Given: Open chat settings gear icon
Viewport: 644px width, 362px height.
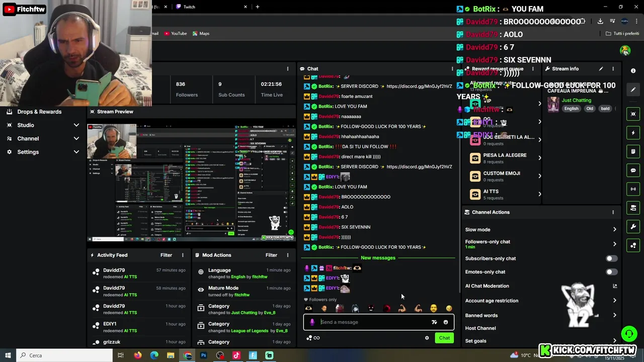Looking at the screenshot, I should (x=427, y=338).
